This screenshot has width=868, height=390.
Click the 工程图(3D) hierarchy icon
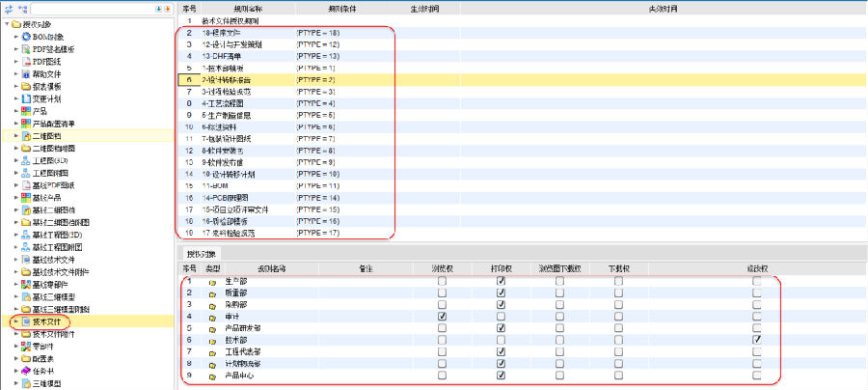(26, 160)
